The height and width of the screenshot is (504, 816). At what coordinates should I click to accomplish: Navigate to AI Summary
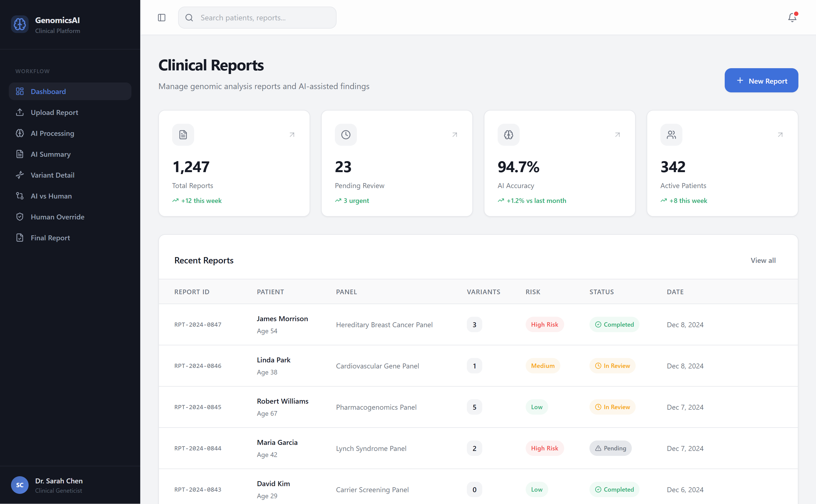pos(70,154)
